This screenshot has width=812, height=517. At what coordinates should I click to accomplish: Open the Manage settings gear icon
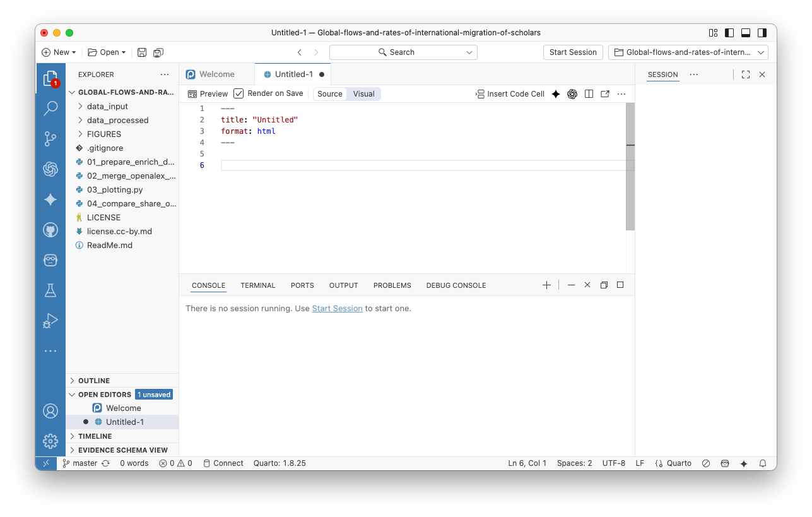click(x=50, y=441)
